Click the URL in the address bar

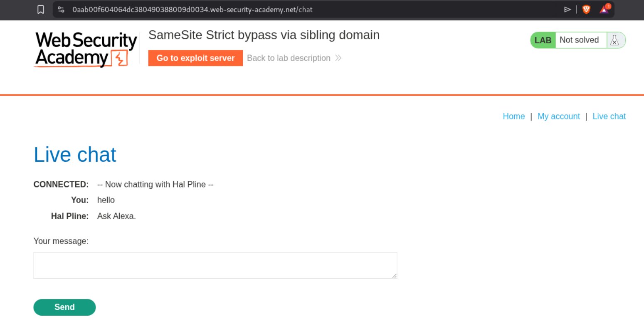pyautogui.click(x=192, y=10)
